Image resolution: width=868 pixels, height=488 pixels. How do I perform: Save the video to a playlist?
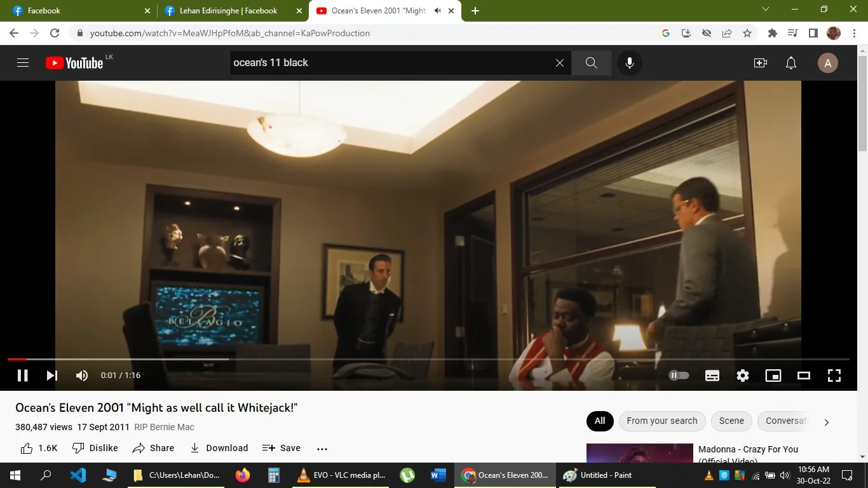[x=281, y=448]
